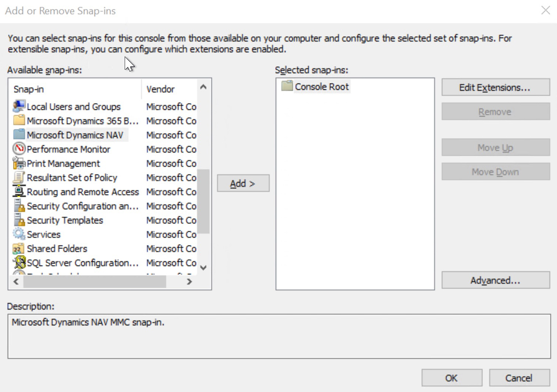
Task: Open the Advanced options
Action: [495, 280]
